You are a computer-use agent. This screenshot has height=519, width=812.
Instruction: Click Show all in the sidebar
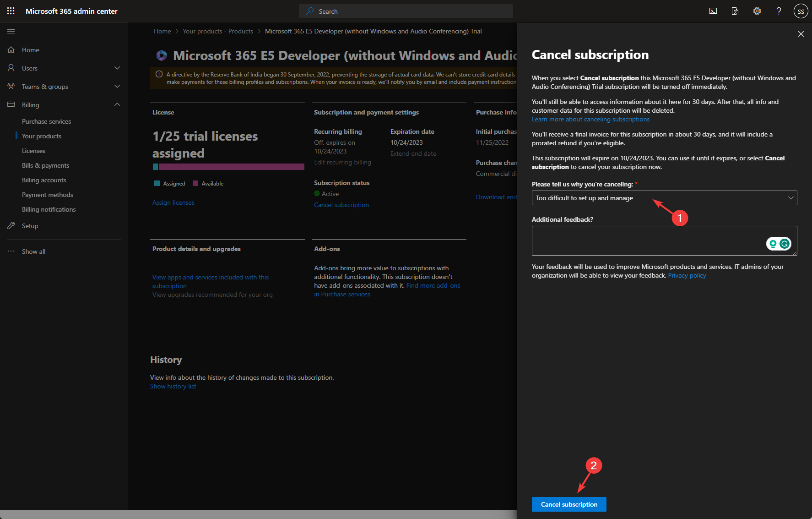pyautogui.click(x=34, y=251)
